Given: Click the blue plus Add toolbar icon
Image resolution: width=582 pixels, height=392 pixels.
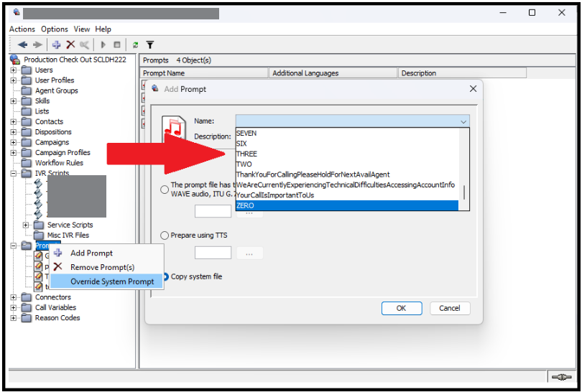Looking at the screenshot, I should [x=56, y=45].
